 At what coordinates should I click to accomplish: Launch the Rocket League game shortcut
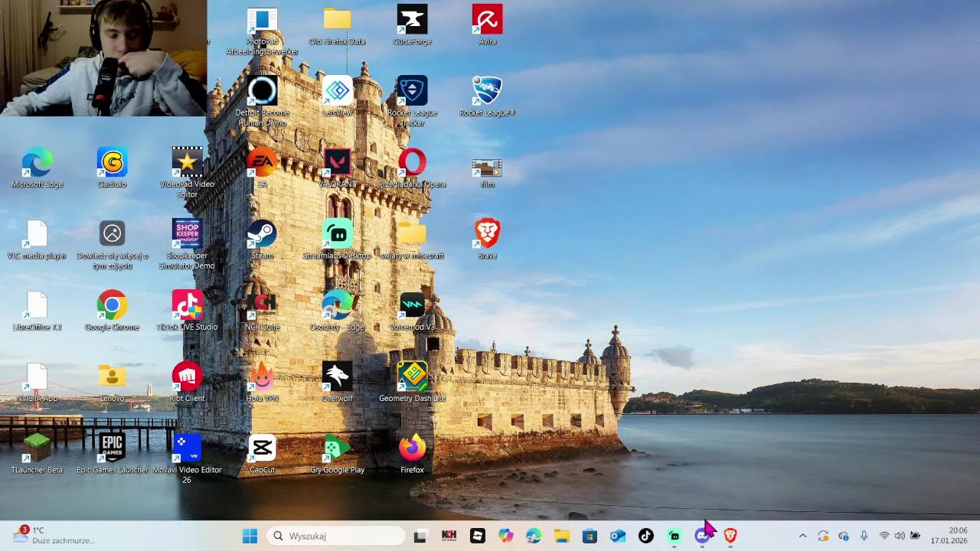tap(487, 96)
